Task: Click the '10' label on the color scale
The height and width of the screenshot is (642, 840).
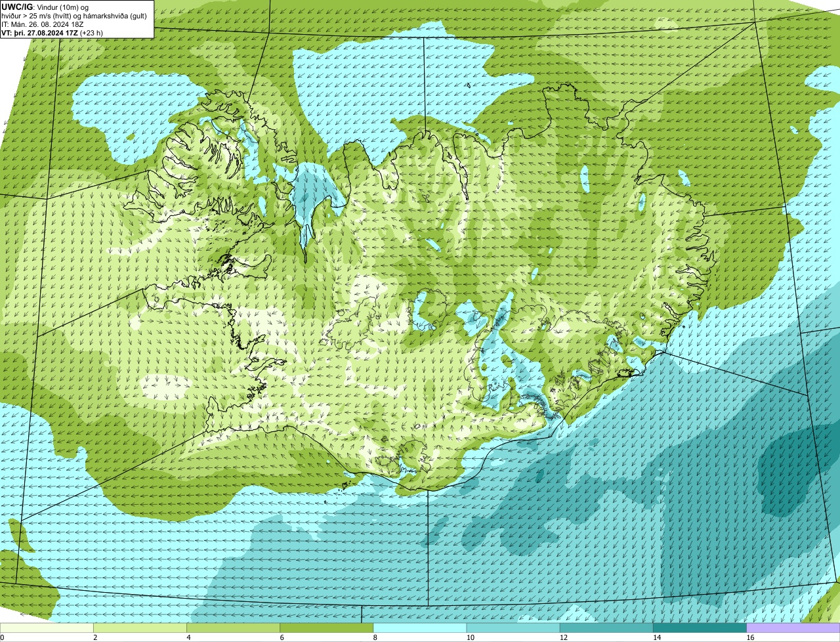Action: tap(470, 637)
